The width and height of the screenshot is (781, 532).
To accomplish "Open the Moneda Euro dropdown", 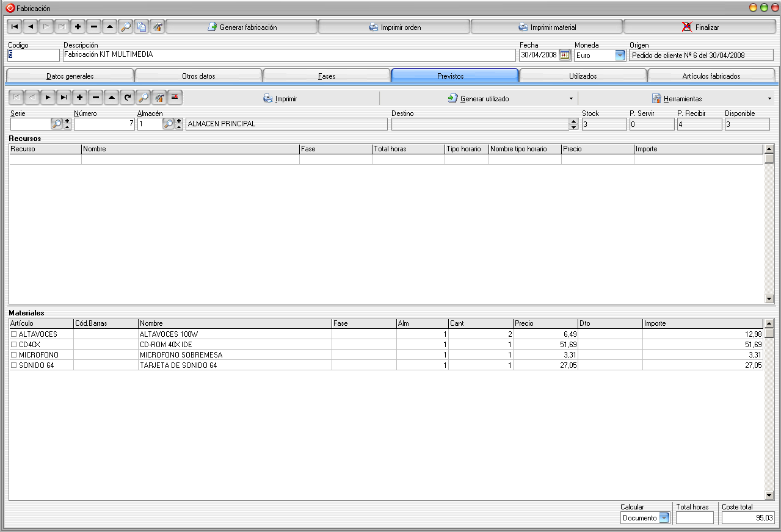I will point(620,55).
